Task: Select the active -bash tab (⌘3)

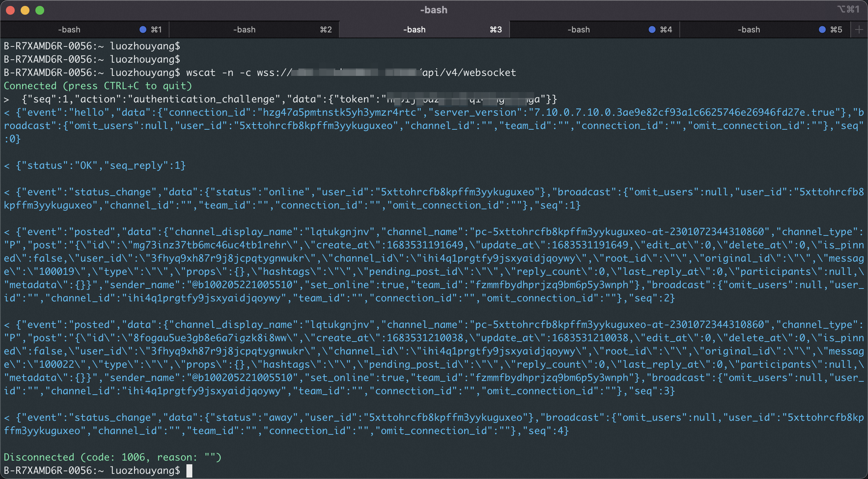Action: point(424,29)
